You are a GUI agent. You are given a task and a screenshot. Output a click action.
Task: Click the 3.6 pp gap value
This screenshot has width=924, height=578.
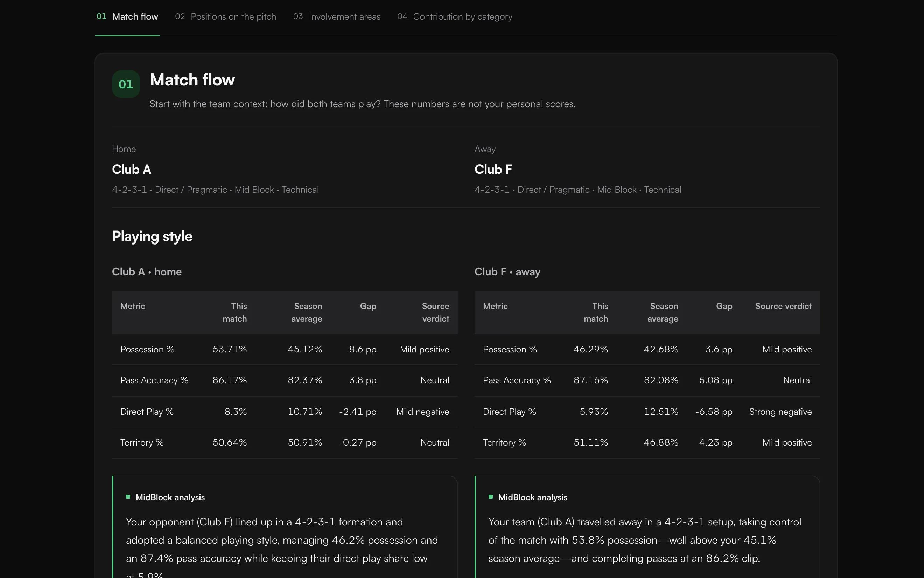[719, 349]
